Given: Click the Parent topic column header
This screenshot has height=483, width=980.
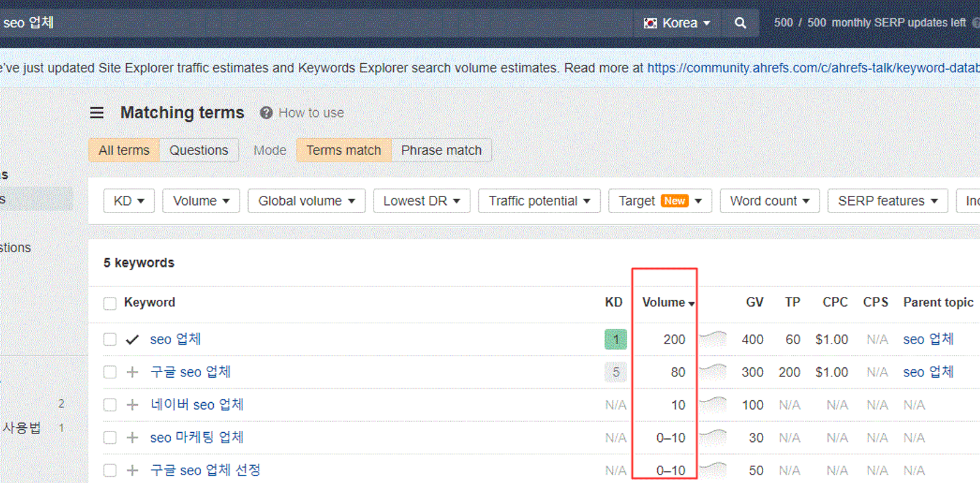Looking at the screenshot, I should [x=938, y=302].
